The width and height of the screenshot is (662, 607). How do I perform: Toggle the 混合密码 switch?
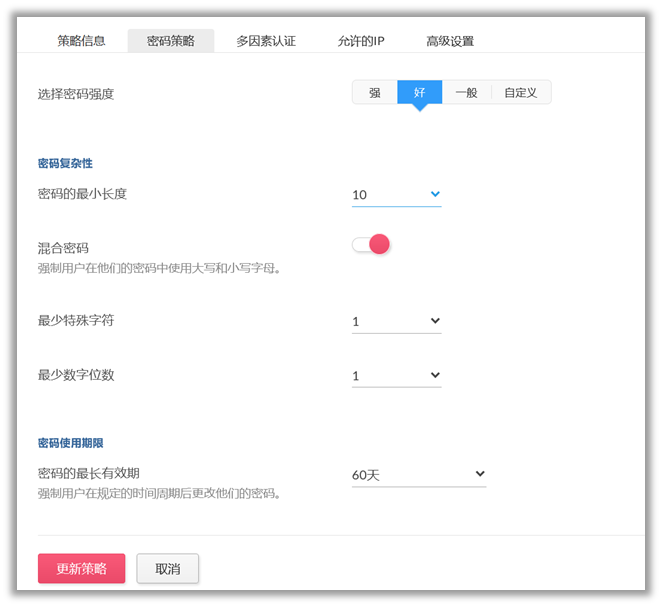point(371,245)
